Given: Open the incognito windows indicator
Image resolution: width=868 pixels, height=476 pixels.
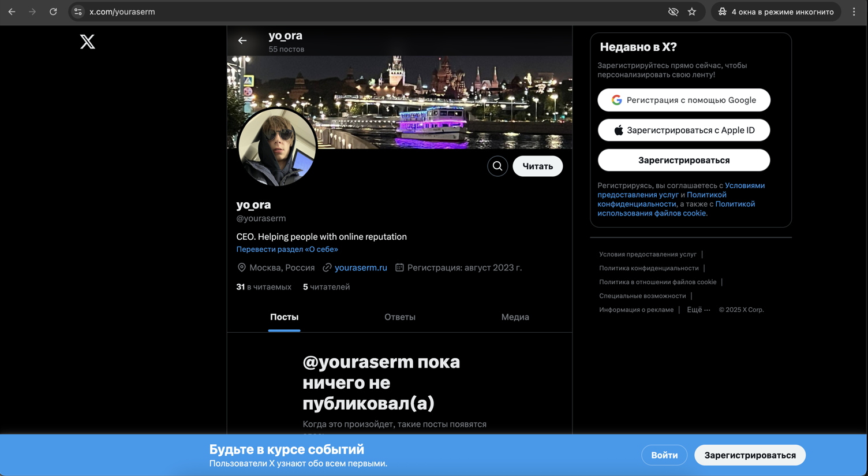Looking at the screenshot, I should click(x=776, y=12).
